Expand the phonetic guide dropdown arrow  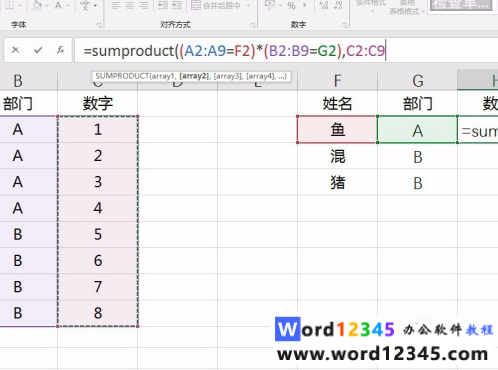[x=95, y=6]
